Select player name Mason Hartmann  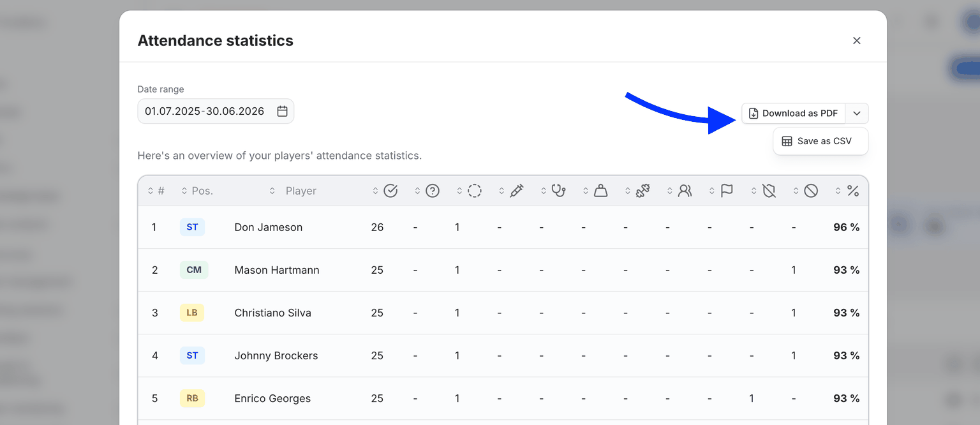[x=277, y=270]
